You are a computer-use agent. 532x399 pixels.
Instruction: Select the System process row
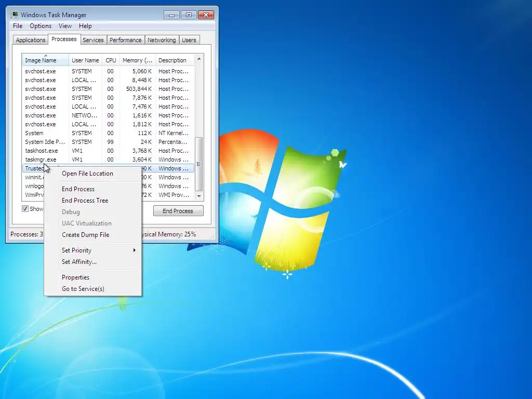[x=108, y=133]
